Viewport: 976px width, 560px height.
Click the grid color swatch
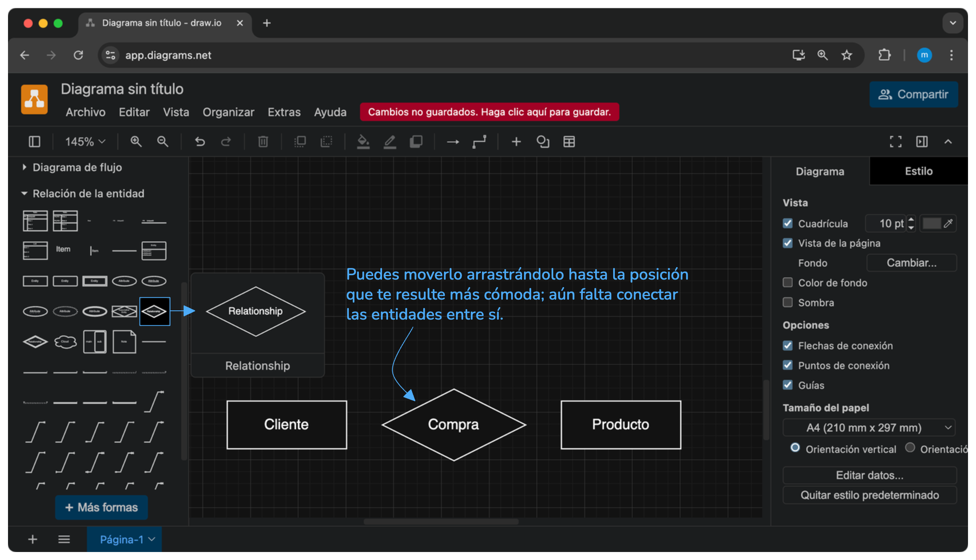click(x=931, y=223)
